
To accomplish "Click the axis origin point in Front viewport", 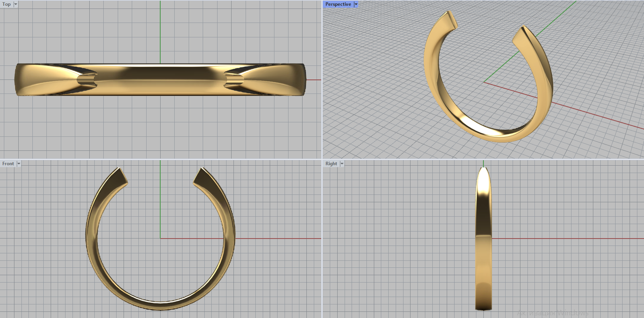I will (x=160, y=238).
